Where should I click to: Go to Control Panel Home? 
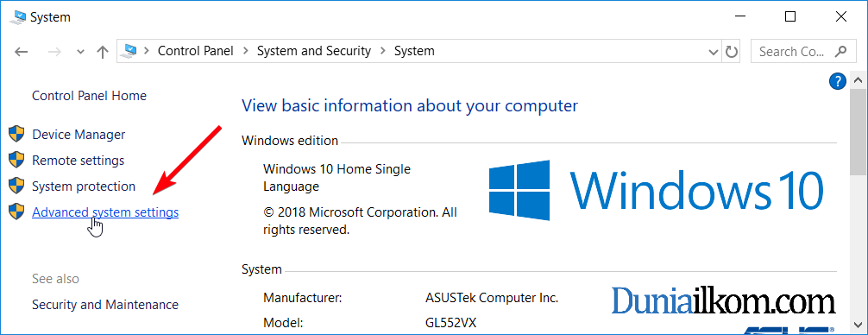tap(89, 96)
